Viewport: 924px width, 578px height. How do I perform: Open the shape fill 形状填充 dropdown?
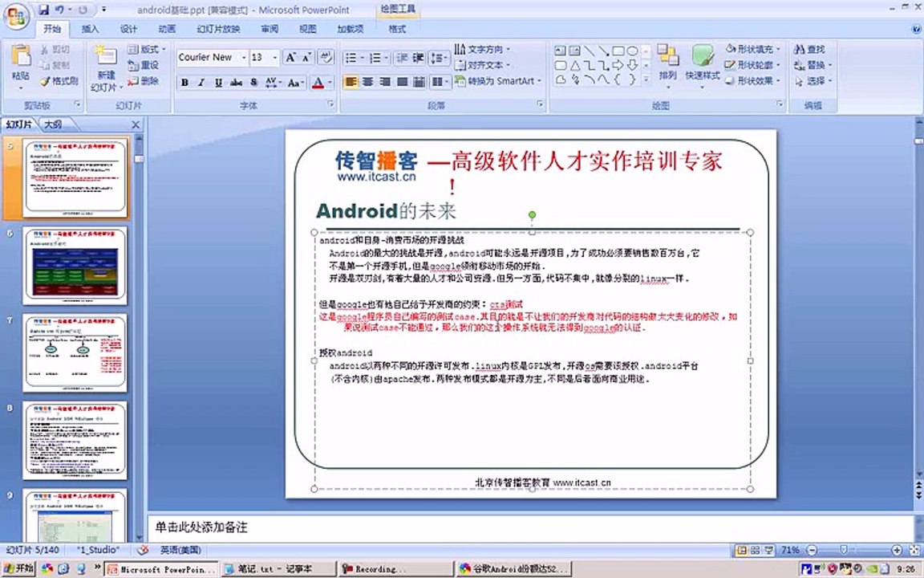pos(754,49)
